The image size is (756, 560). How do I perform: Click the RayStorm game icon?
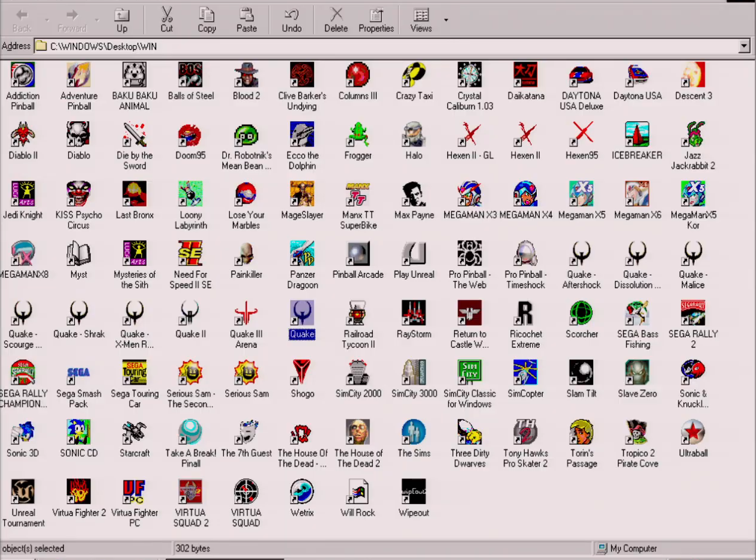click(x=414, y=313)
